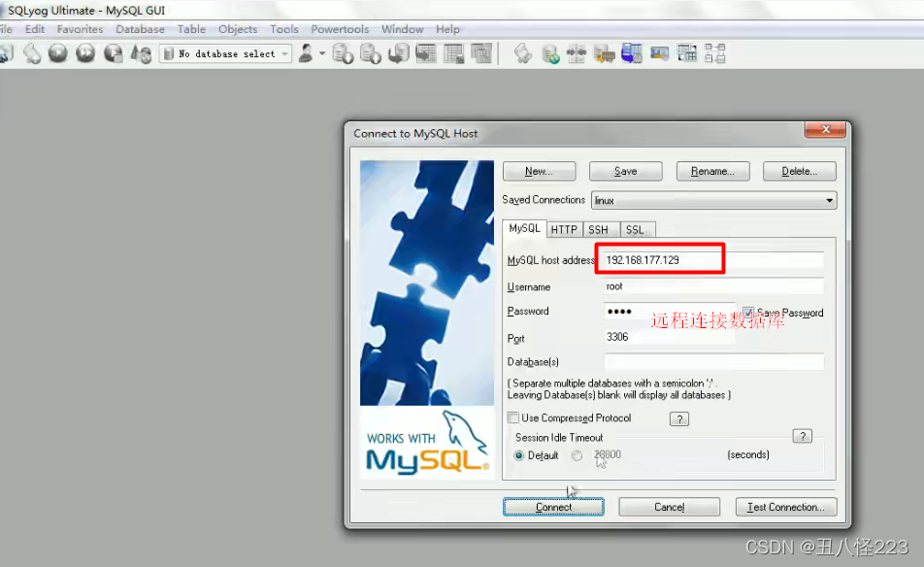Click the database with down arrow icon

[343, 53]
